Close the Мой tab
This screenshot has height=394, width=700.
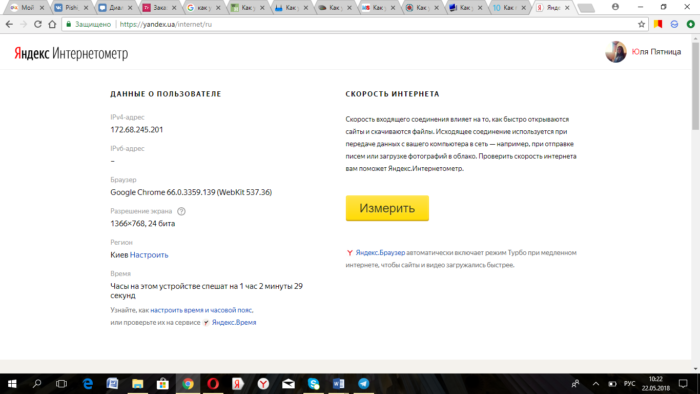(x=42, y=8)
